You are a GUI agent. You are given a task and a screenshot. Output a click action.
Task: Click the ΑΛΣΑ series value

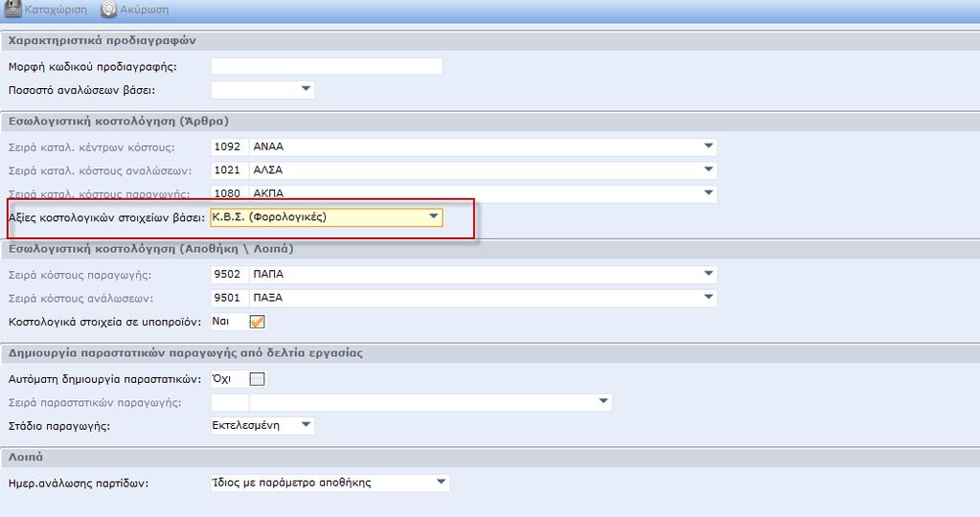(x=267, y=169)
